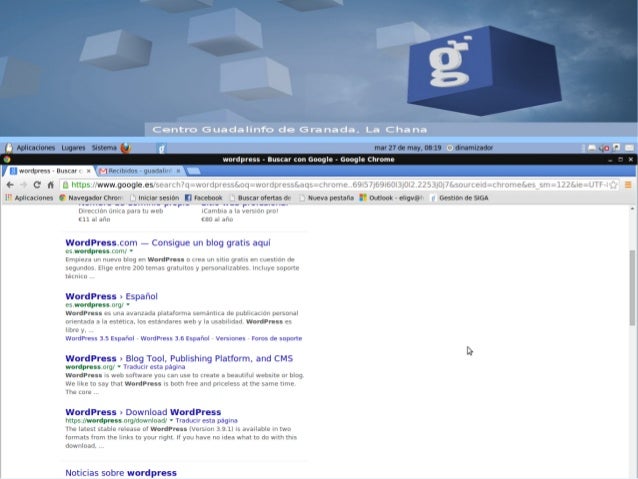Open the Aplicaciones apps bookmark
The width and height of the screenshot is (638, 479).
[29, 198]
